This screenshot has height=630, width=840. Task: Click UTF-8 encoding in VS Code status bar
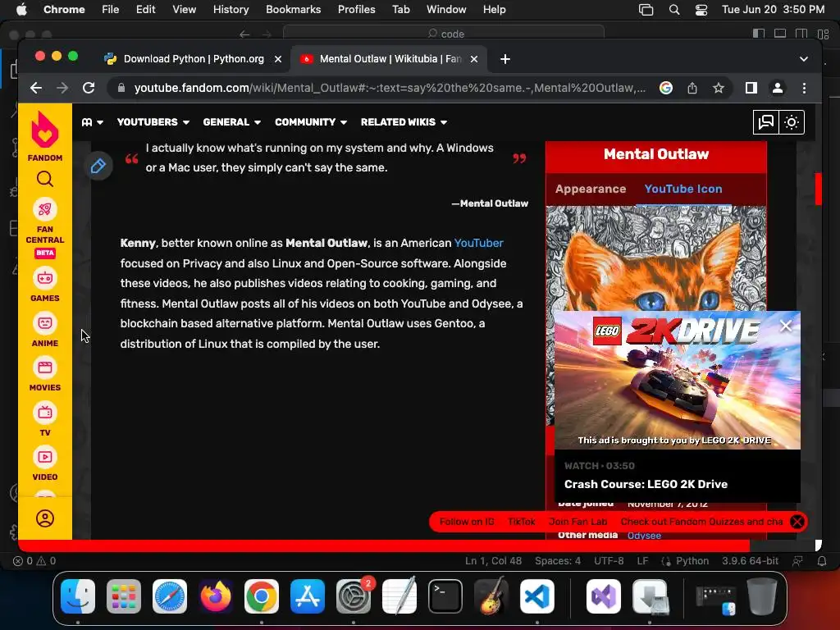tap(609, 561)
